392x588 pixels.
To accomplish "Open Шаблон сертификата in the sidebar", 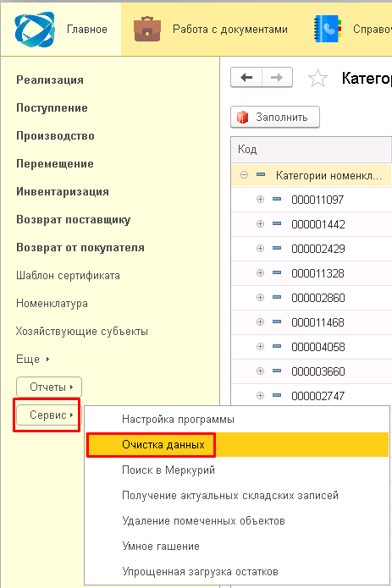I will pos(68,276).
